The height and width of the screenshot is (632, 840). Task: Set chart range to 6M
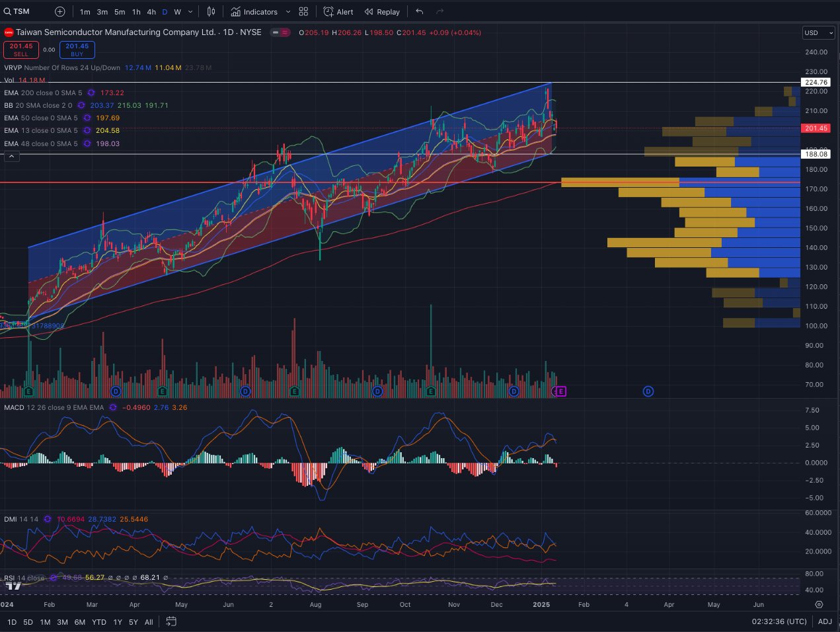(x=79, y=621)
